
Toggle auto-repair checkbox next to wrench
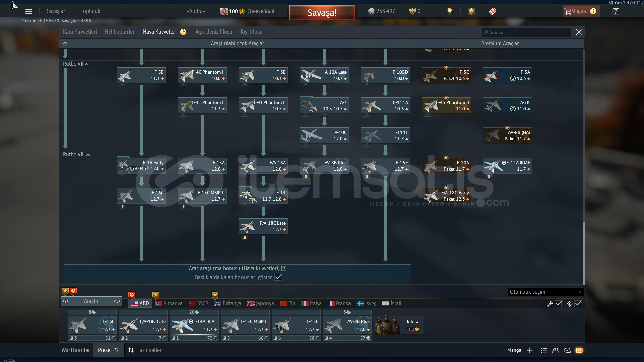tap(559, 304)
